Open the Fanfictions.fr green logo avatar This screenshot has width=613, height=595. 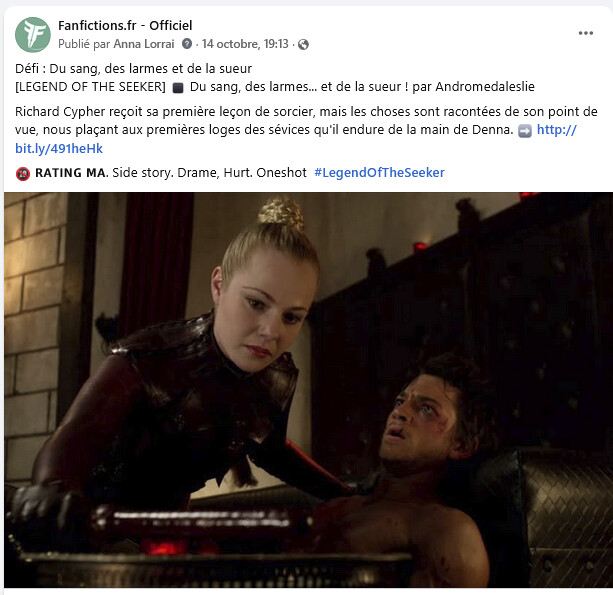(33, 35)
